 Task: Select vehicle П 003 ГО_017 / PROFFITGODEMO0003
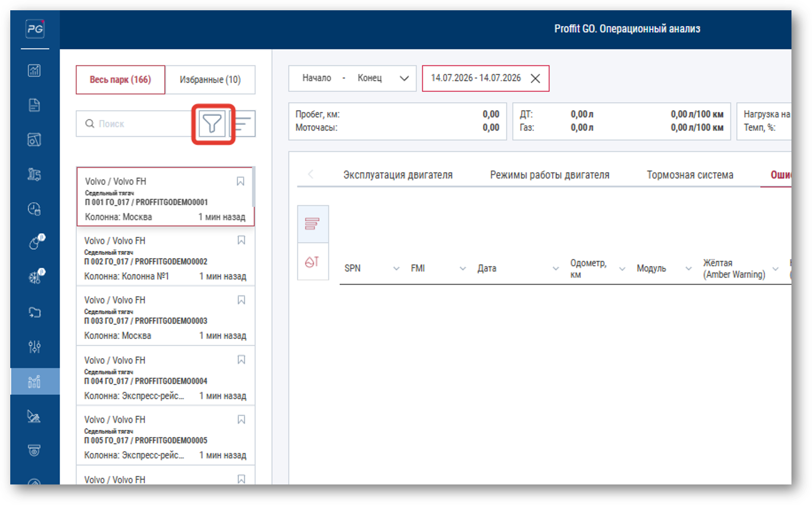pyautogui.click(x=166, y=316)
